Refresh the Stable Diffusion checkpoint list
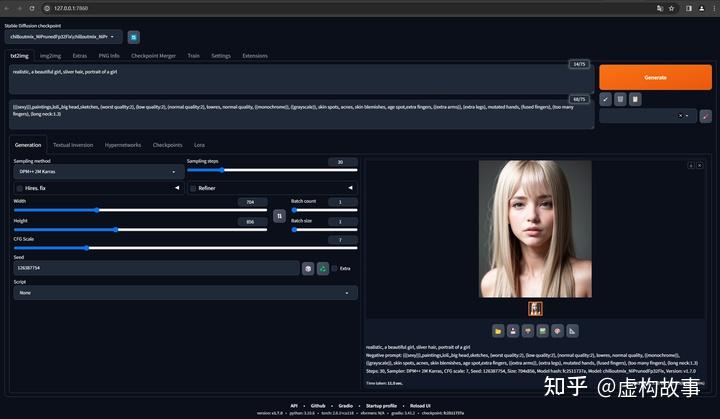 [x=134, y=37]
